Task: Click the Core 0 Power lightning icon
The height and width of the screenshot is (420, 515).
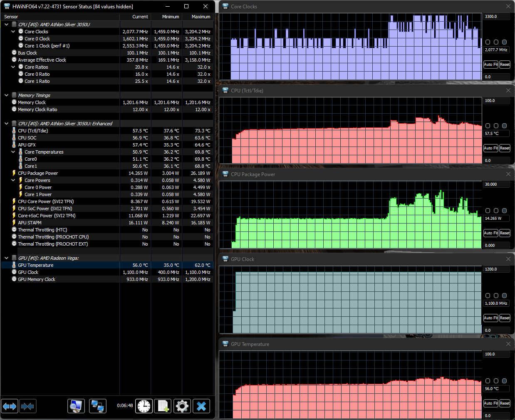Action: pyautogui.click(x=21, y=187)
